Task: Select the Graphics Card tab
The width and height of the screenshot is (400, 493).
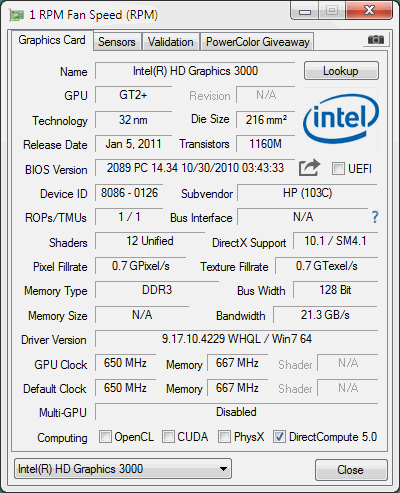Action: point(52,40)
